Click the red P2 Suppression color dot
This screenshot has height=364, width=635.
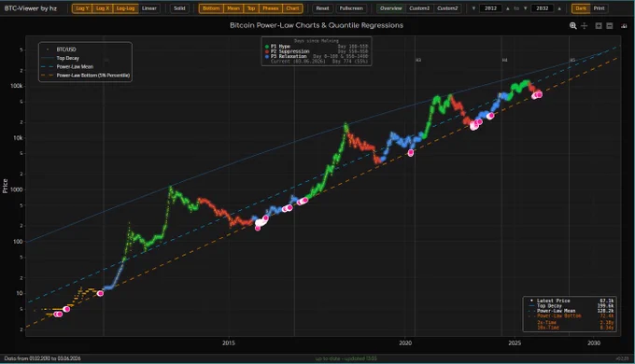tap(267, 51)
